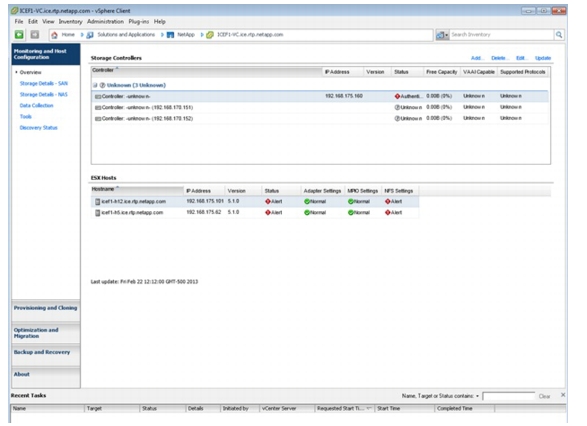Screen dimensions: 587x426
Task: Click the Delete... controller link
Action: coord(499,58)
